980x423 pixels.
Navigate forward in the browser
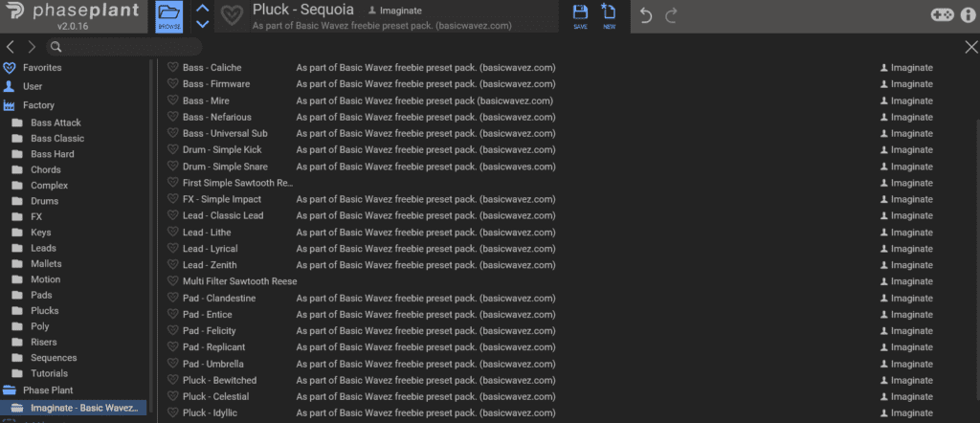pos(32,47)
